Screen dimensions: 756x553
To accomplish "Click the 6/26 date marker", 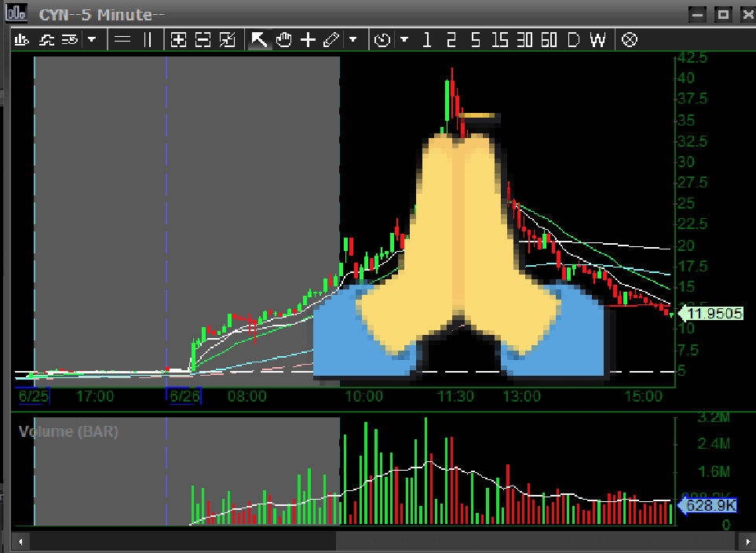I will pyautogui.click(x=184, y=396).
